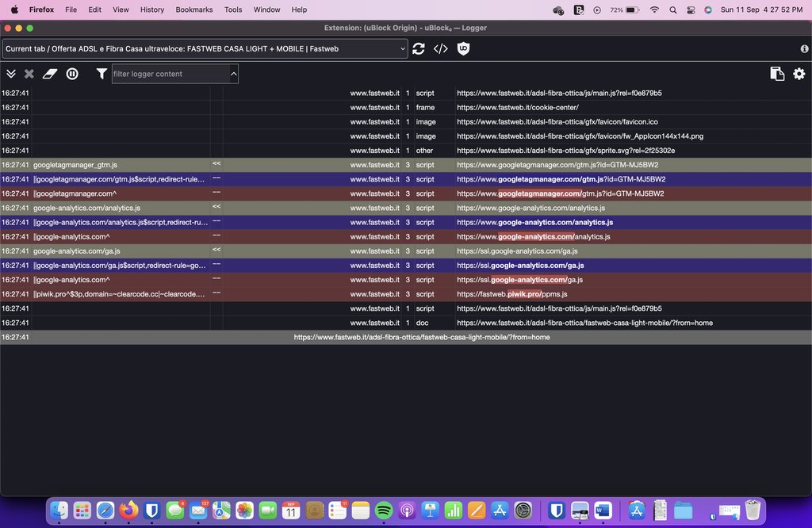Open the Edit menu

click(95, 10)
